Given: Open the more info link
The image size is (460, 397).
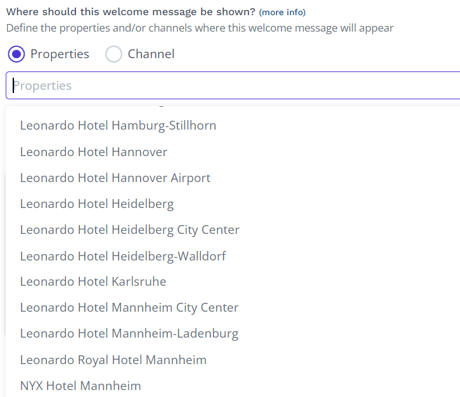Looking at the screenshot, I should point(282,12).
